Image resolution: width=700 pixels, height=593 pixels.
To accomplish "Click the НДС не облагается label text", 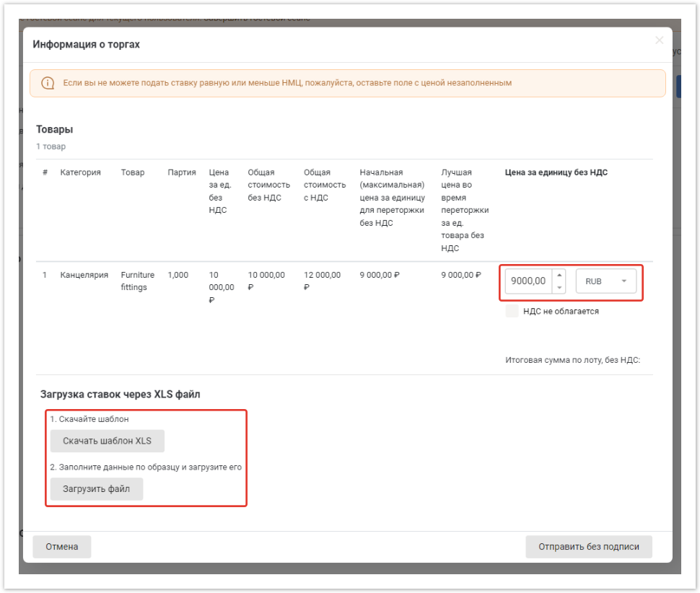I will (561, 312).
